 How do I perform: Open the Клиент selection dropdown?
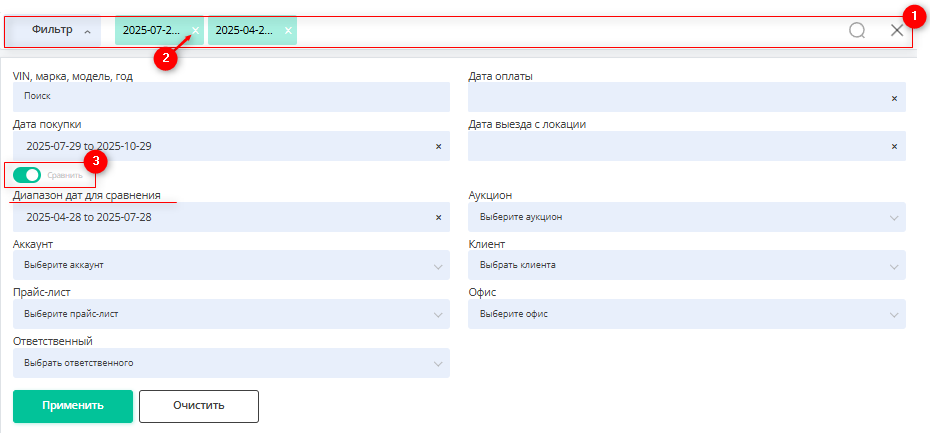point(686,265)
